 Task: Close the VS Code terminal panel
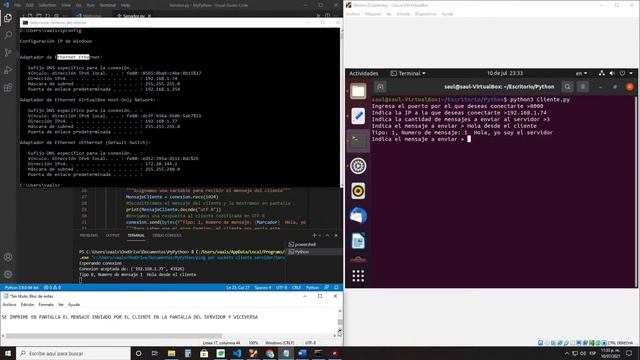(336, 236)
